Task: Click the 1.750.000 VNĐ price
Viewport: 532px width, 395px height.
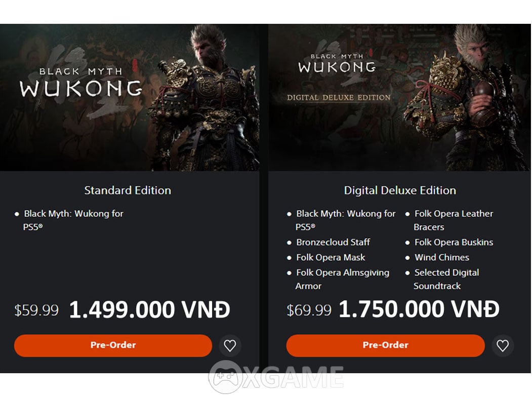Action: pyautogui.click(x=419, y=309)
